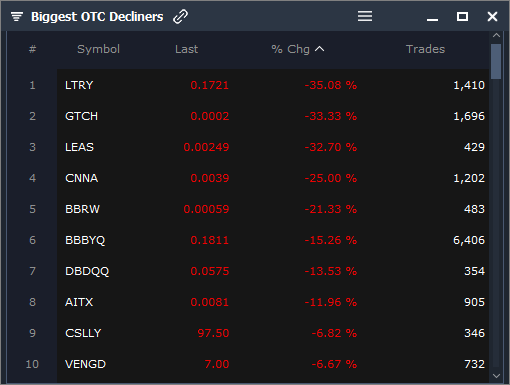Click the link chain icon

click(180, 16)
